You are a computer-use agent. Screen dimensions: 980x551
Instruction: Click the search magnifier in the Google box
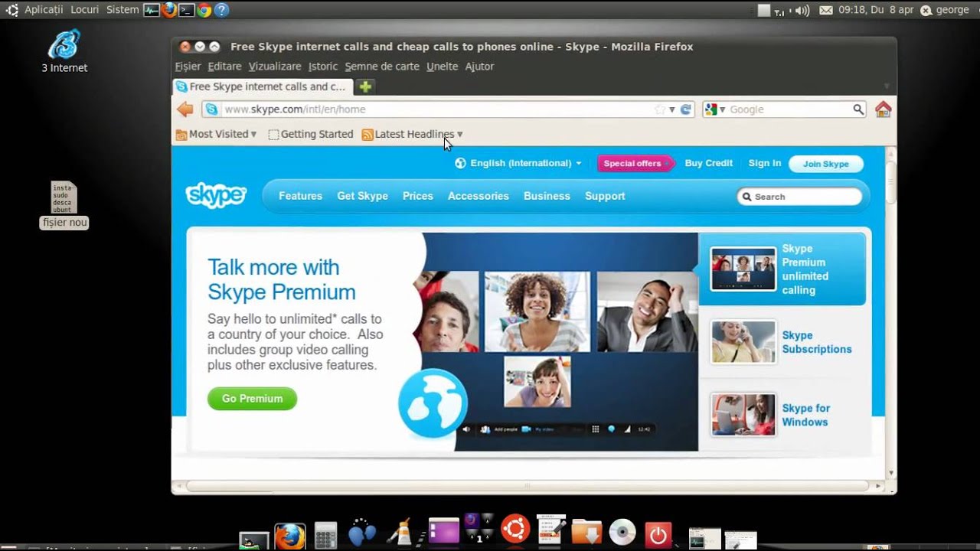coord(858,109)
